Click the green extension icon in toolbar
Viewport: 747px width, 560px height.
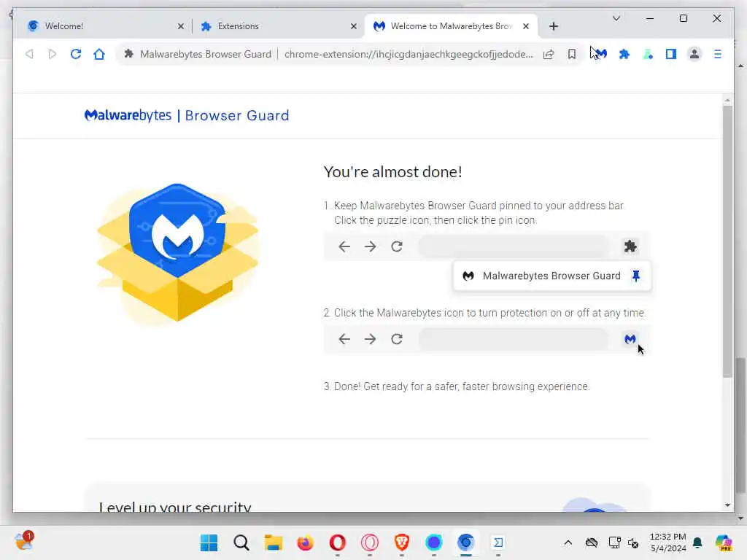point(648,54)
